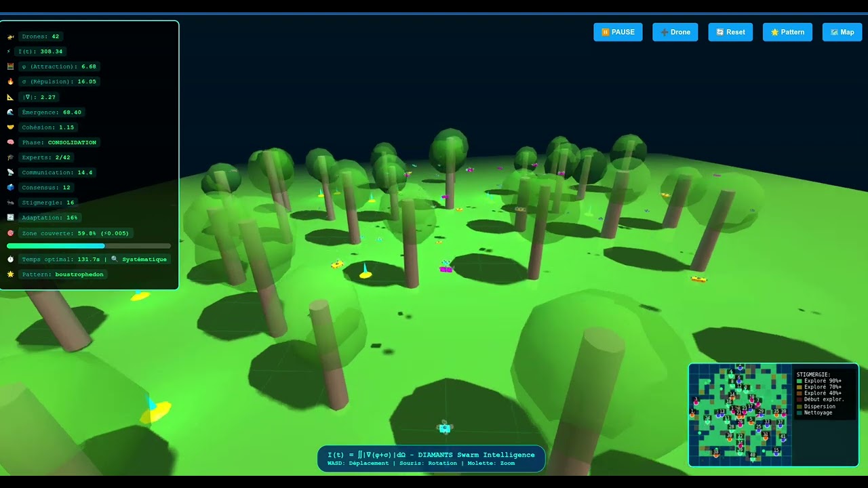The width and height of the screenshot is (868, 488).
Task: Click the helicopter icon beside Drones
Action: click(10, 37)
